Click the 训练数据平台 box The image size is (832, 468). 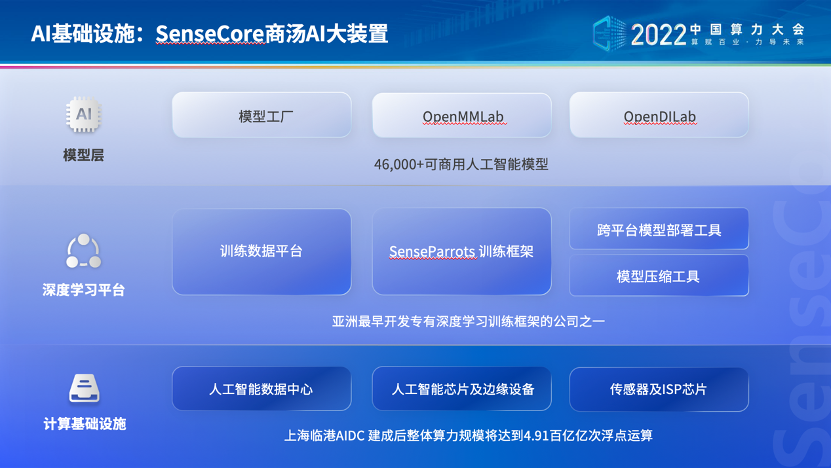point(262,252)
